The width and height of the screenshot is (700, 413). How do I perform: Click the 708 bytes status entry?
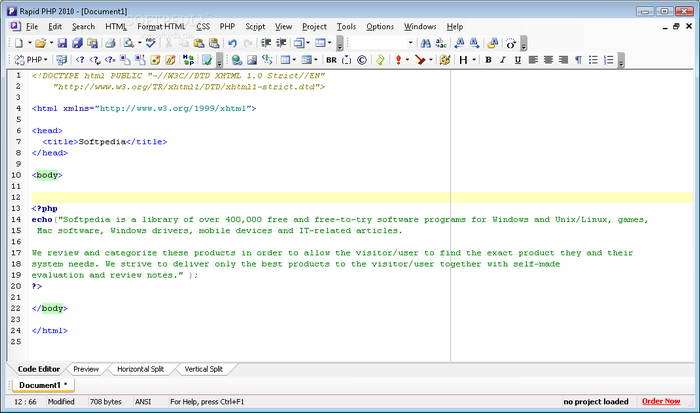(x=105, y=402)
